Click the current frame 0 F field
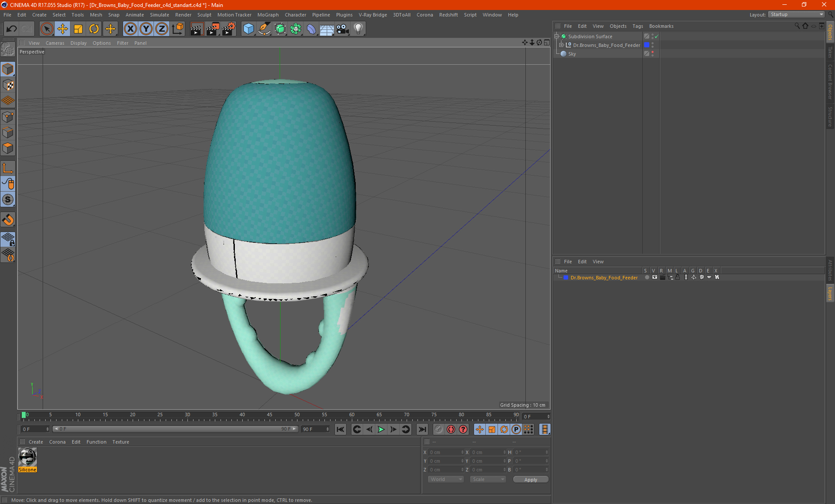 coord(536,416)
